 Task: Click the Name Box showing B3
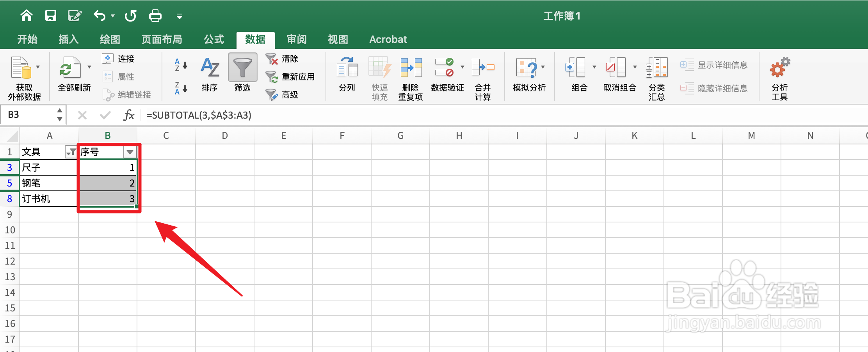[x=29, y=115]
